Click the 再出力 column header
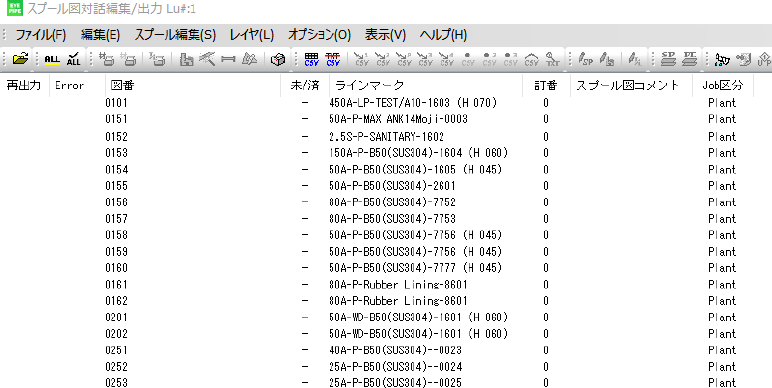The image size is (772, 388). 24,86
